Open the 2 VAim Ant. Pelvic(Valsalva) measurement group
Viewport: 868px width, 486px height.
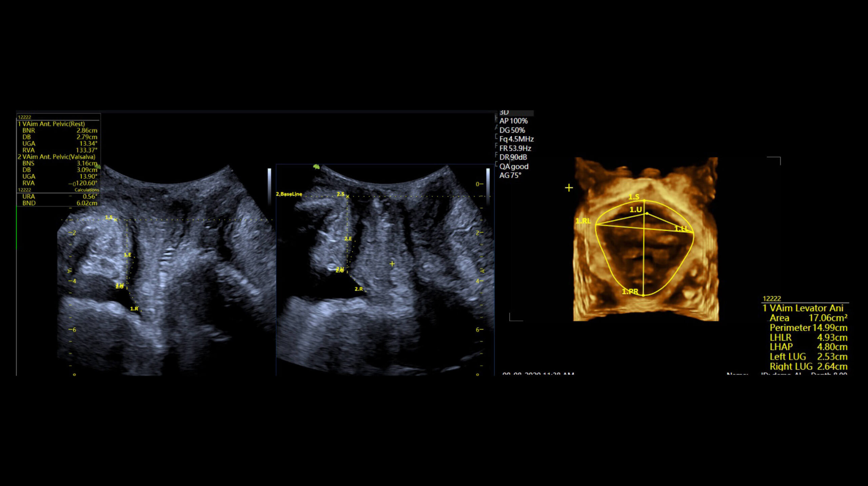[x=57, y=157]
